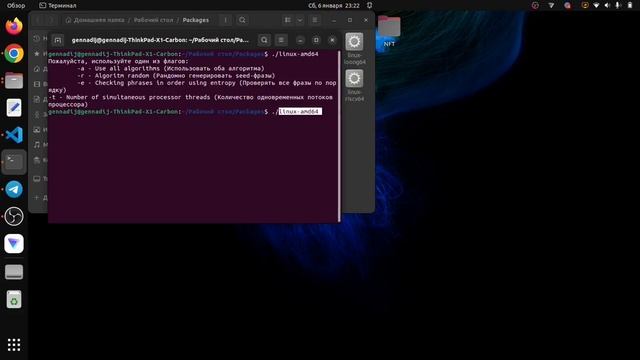The height and width of the screenshot is (360, 640).
Task: Click Packages in the path bar
Action: (x=196, y=20)
